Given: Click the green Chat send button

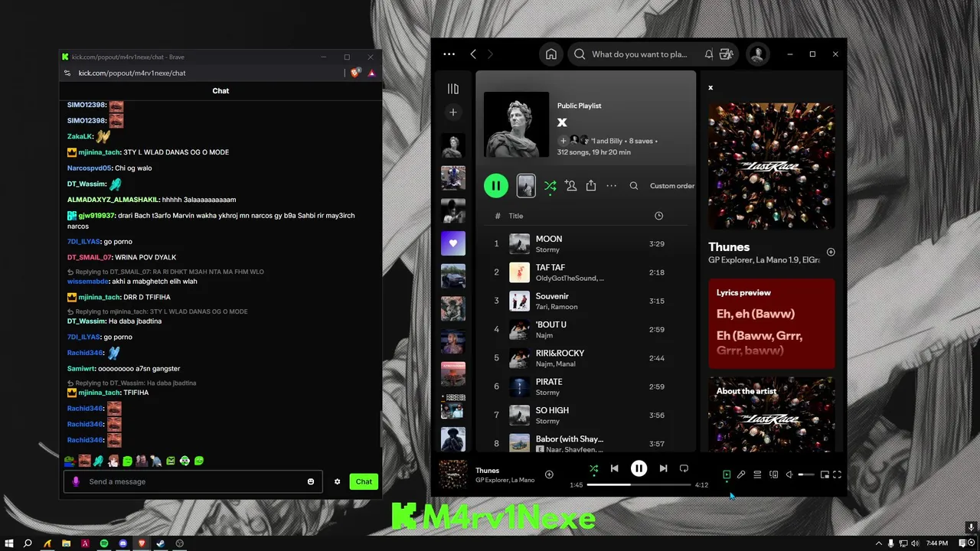Looking at the screenshot, I should coord(364,481).
